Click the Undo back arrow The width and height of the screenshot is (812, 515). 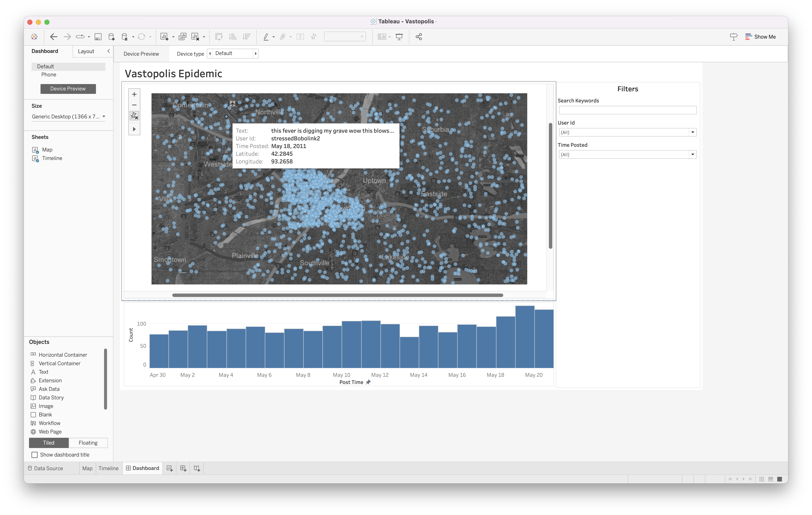[x=53, y=37]
